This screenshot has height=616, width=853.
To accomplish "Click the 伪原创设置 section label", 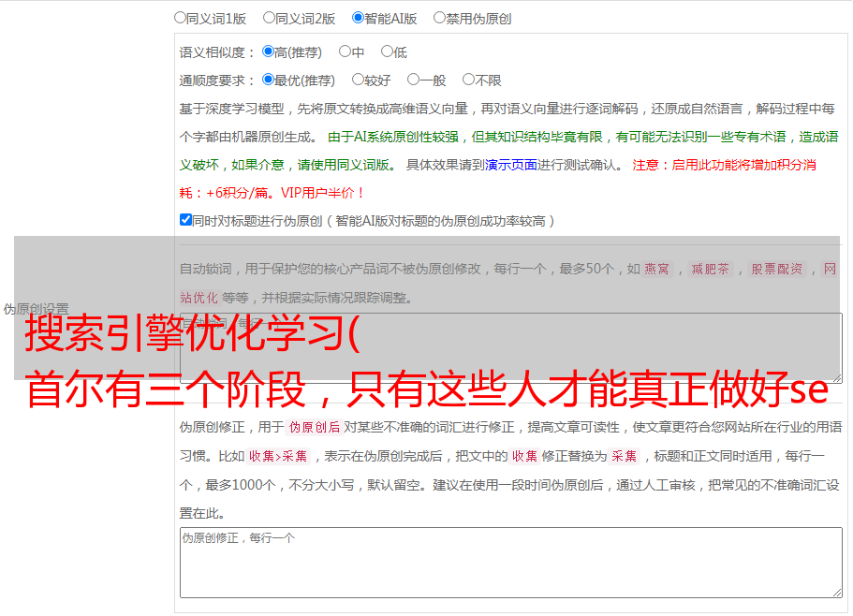I will point(36,309).
